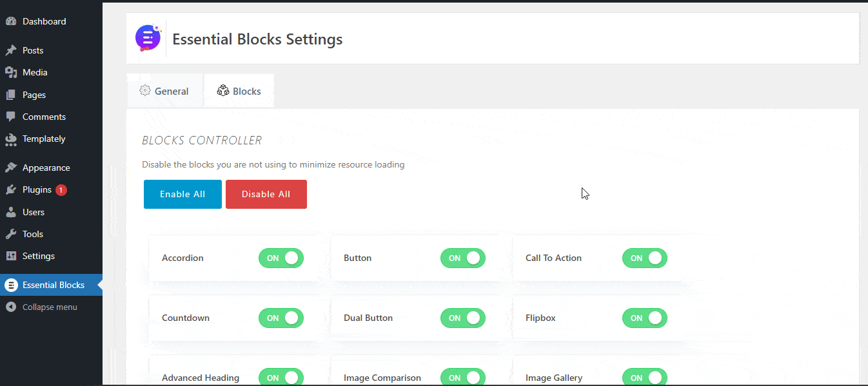Click the Posts pushpin icon

click(11, 50)
